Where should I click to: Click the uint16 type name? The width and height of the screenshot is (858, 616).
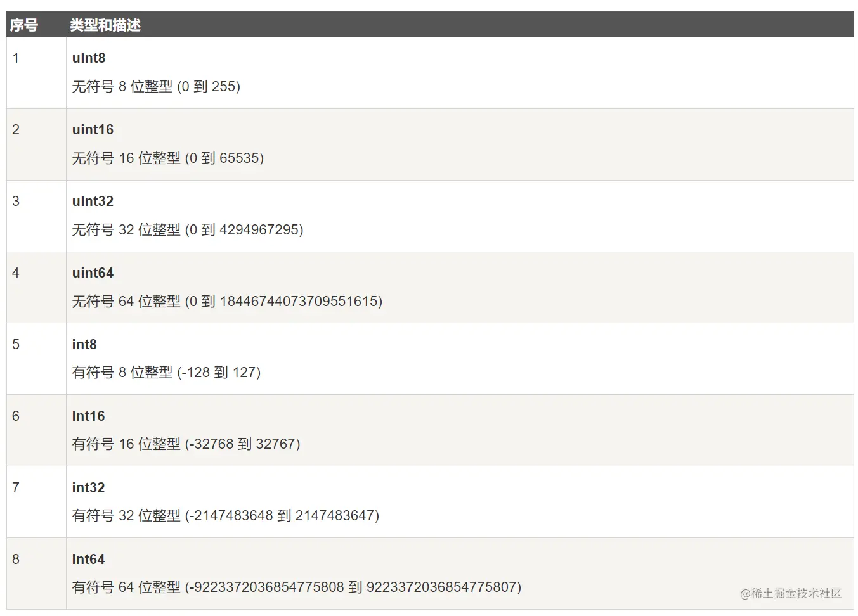pos(93,130)
